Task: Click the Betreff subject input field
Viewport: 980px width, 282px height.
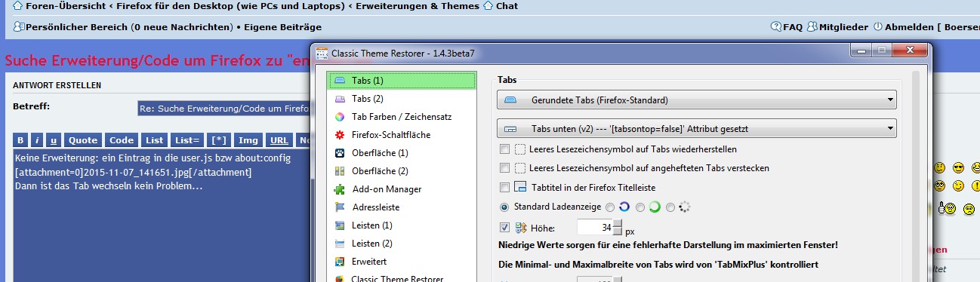Action: (x=224, y=109)
